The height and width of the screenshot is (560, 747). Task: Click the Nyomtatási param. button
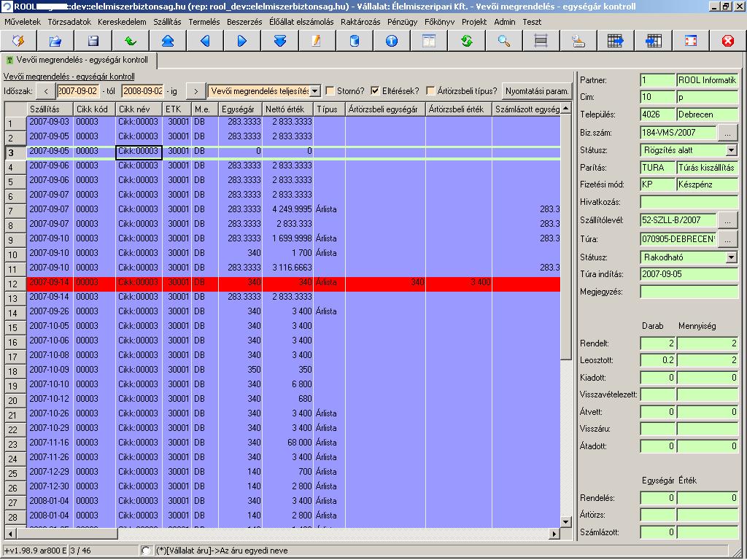[x=537, y=90]
